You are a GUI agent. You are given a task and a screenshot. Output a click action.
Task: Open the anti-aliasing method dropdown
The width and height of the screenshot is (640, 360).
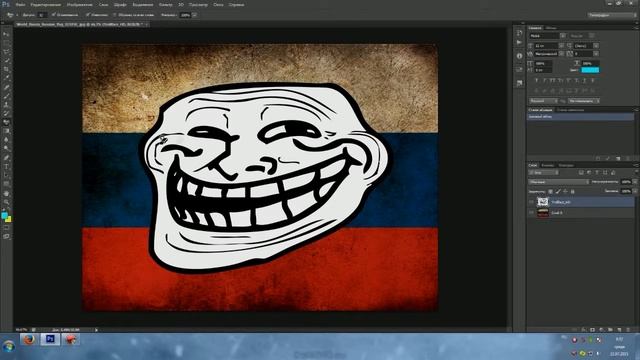[x=583, y=101]
